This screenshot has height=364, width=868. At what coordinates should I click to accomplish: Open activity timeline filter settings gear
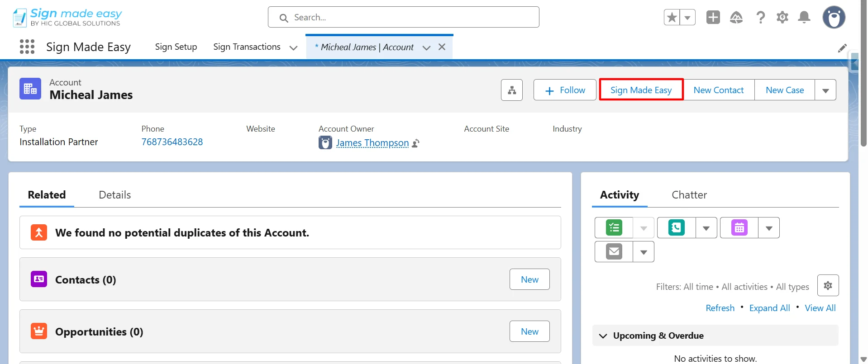(x=828, y=285)
